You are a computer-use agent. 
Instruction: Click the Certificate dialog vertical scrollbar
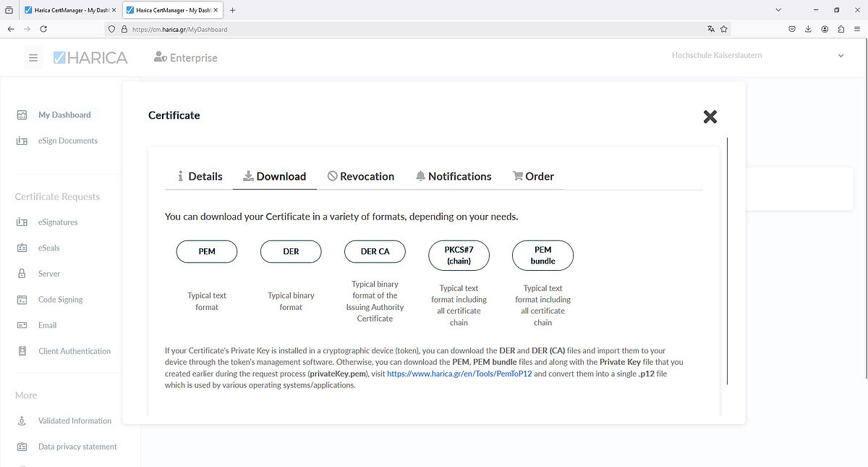[727, 261]
